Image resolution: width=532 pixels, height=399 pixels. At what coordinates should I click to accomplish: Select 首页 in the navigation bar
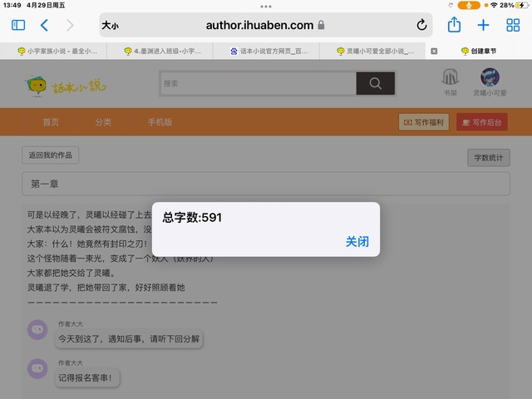(52, 122)
